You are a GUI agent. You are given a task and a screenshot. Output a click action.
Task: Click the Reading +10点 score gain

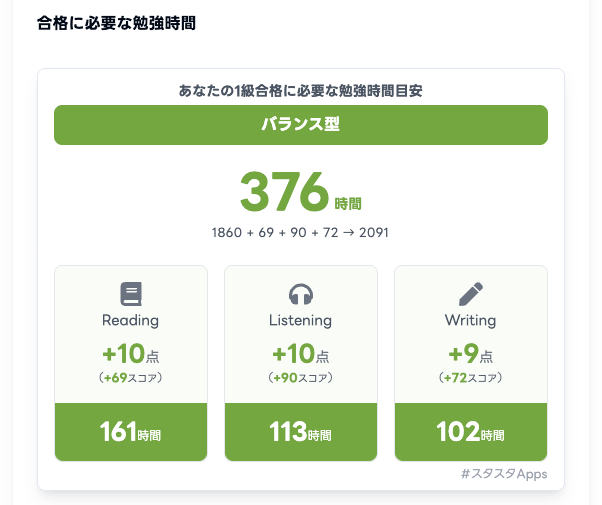[x=131, y=354]
